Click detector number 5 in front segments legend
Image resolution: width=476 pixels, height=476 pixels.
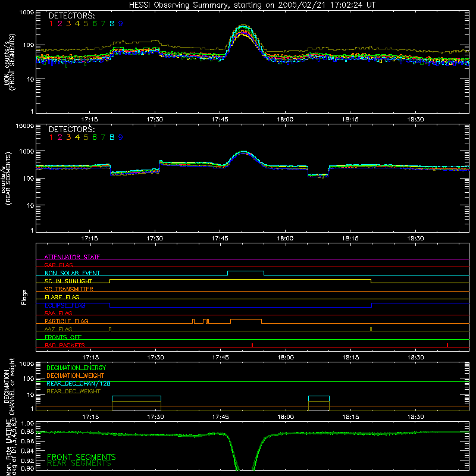pos(86,24)
